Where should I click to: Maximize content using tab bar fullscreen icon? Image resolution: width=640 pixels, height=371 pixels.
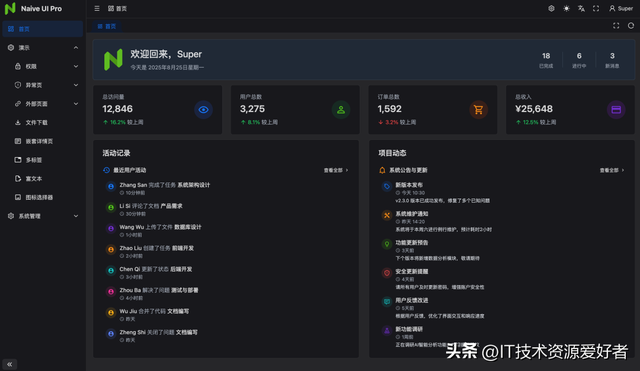click(x=616, y=26)
